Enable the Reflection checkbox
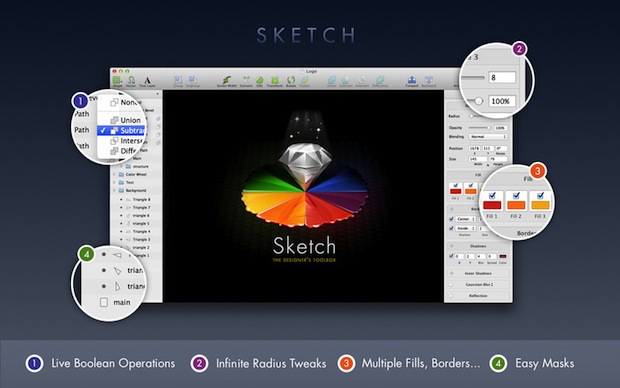This screenshot has width=620, height=388. (x=451, y=295)
